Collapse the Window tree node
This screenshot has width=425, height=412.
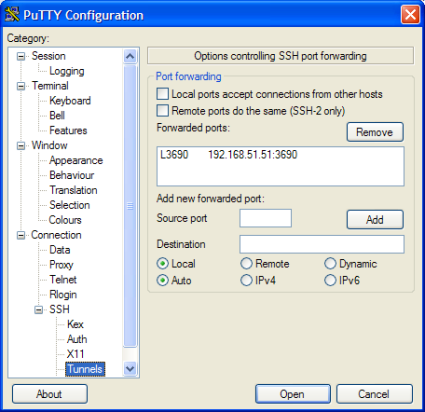tap(21, 146)
